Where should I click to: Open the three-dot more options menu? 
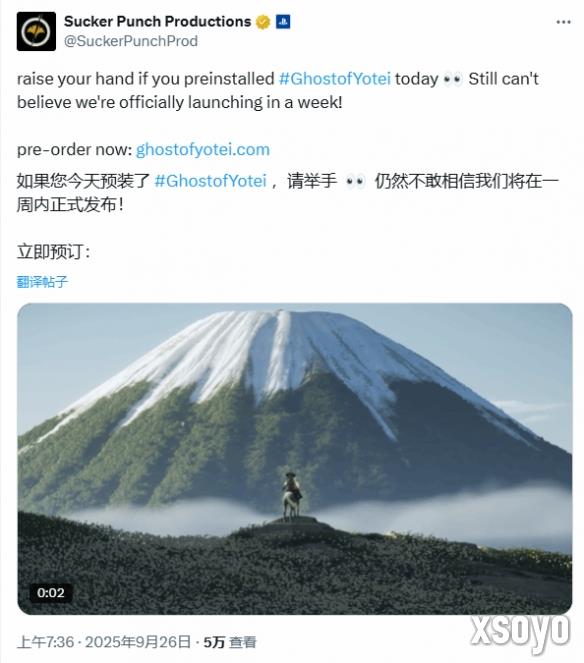[563, 22]
